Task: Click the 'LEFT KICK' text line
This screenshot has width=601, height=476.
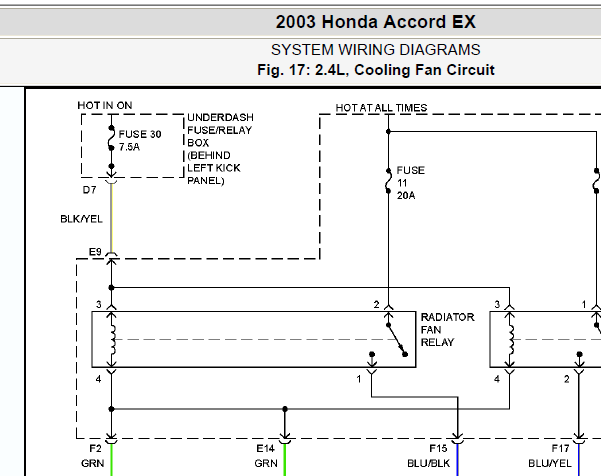Action: (x=213, y=168)
